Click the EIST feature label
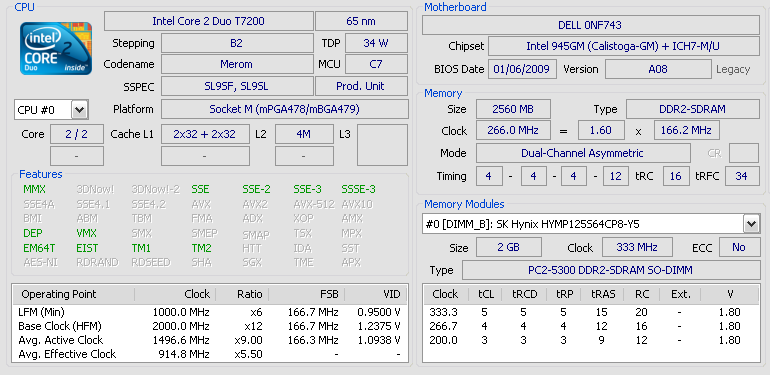 (x=87, y=248)
